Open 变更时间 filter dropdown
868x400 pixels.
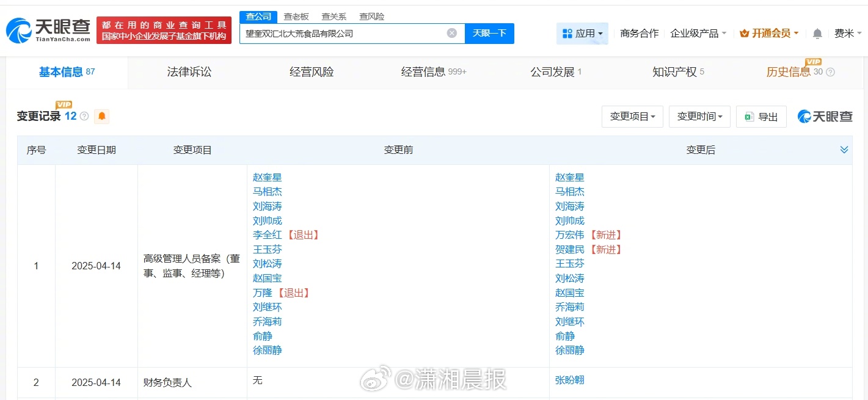699,116
